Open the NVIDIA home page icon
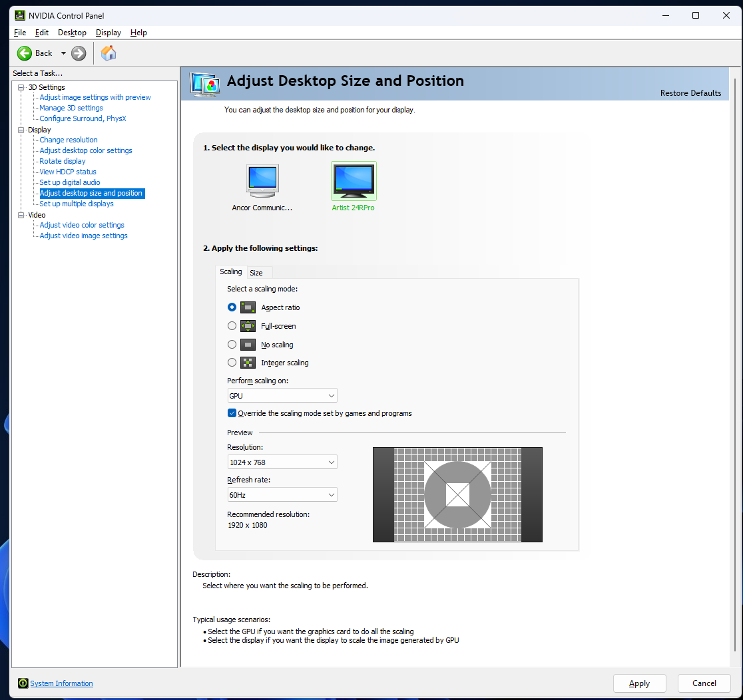 pyautogui.click(x=109, y=53)
